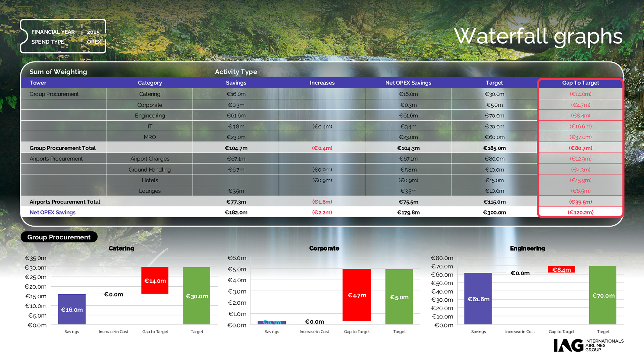Open the Group Procurement section label
Screen dimensions: 644x362
59,237
